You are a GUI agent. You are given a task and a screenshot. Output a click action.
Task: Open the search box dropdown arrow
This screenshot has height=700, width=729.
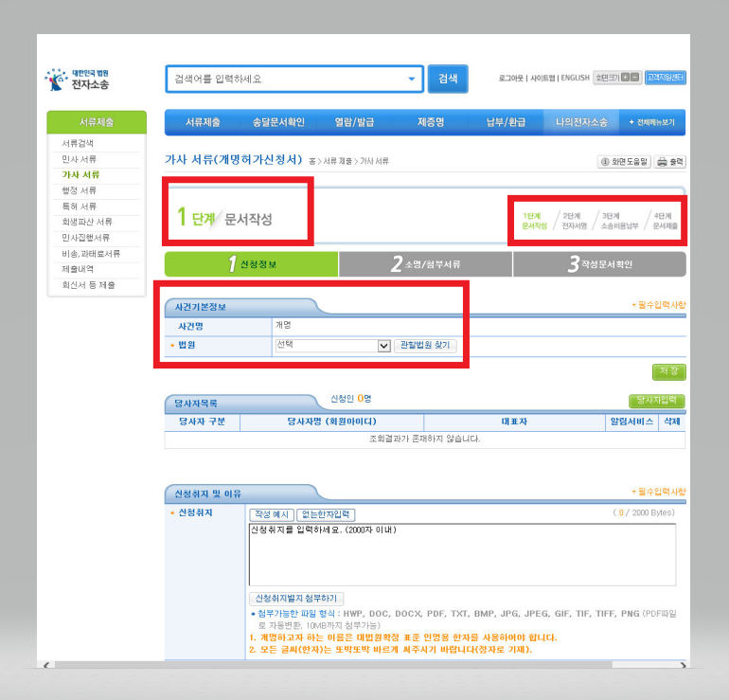click(412, 79)
